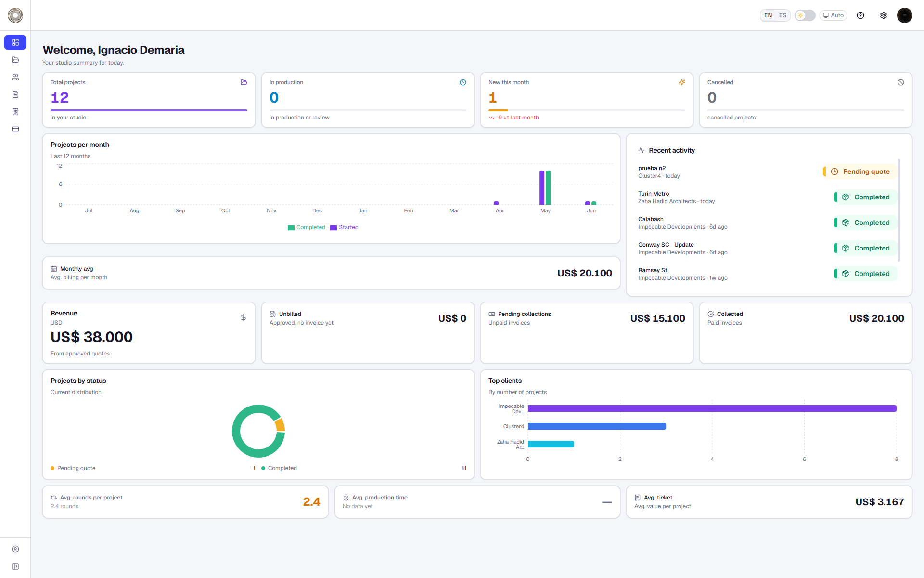Open the Turin Metro activity entry
924x578 pixels.
[768, 197]
